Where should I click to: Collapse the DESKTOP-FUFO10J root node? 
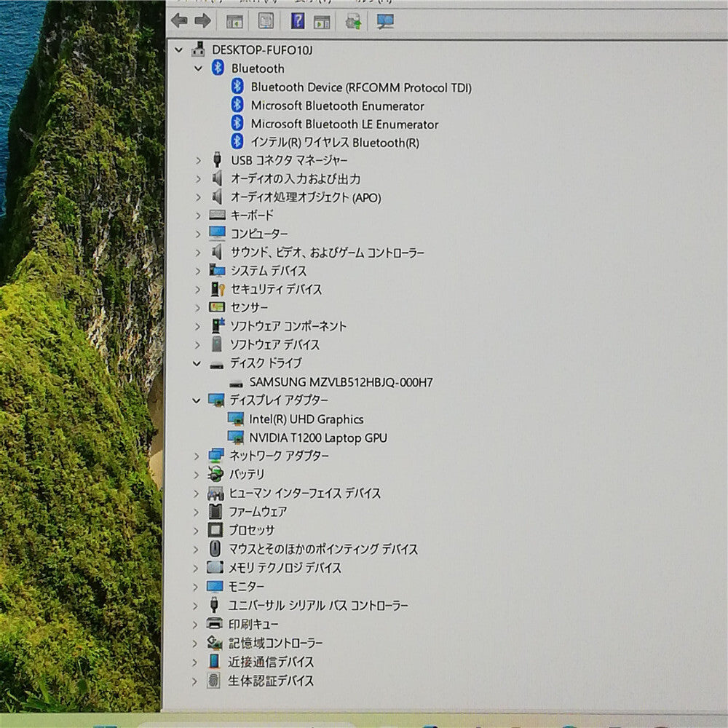point(179,50)
